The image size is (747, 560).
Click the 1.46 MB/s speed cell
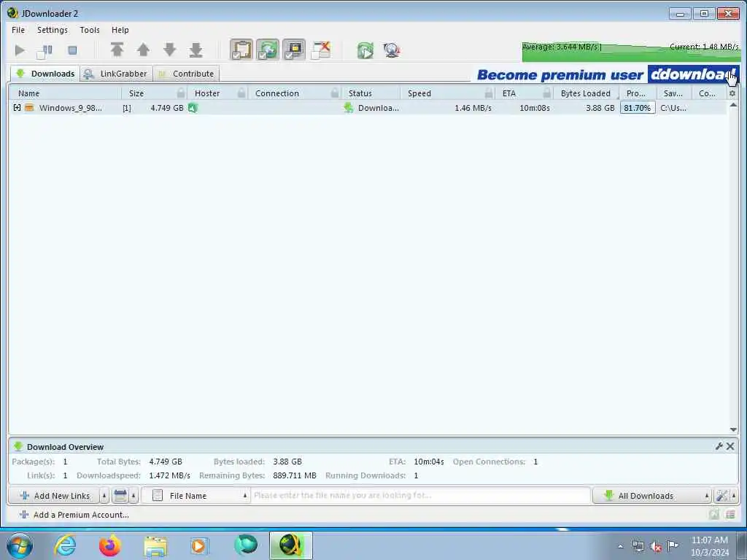(473, 108)
